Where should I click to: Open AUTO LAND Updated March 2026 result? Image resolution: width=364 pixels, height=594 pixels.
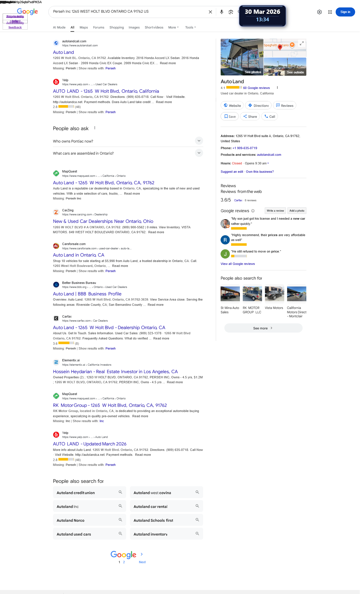click(90, 444)
